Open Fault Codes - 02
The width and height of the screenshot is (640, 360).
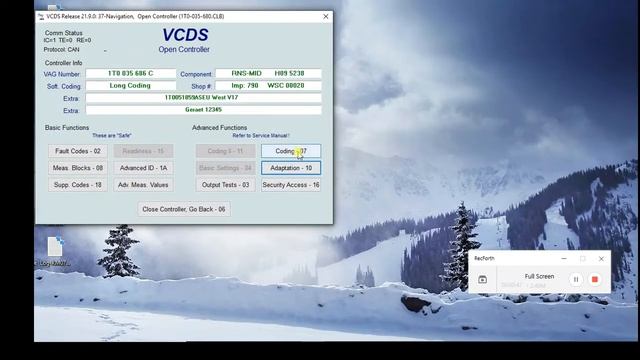pos(78,151)
